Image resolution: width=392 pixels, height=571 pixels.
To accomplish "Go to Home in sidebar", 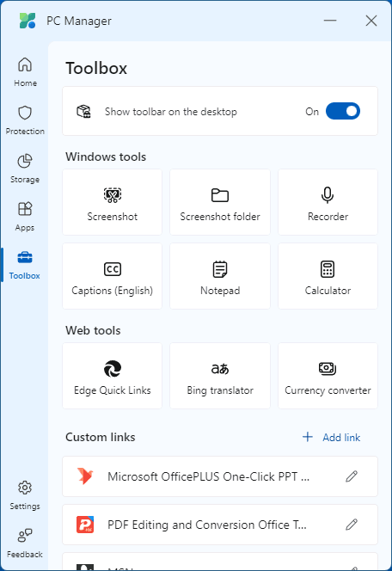I will click(x=25, y=72).
